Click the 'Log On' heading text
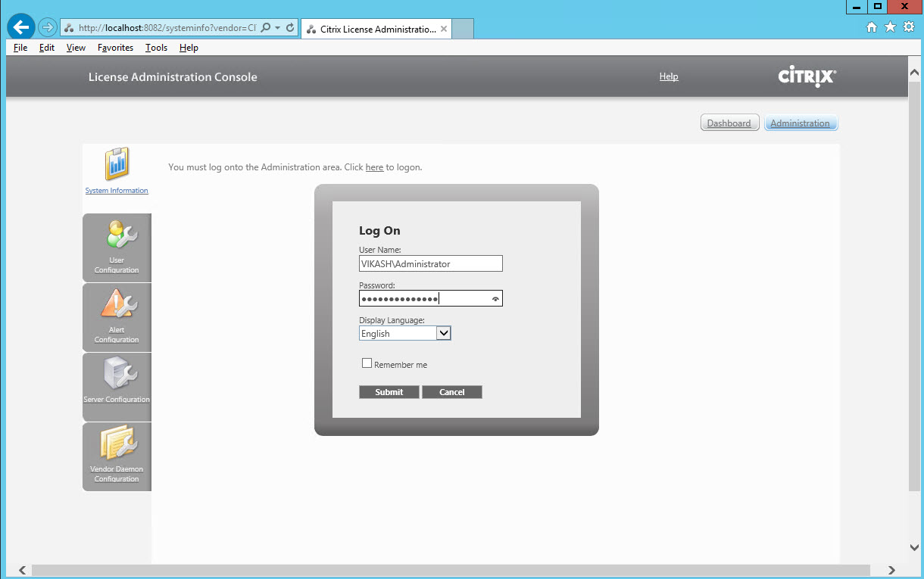 pyautogui.click(x=379, y=231)
